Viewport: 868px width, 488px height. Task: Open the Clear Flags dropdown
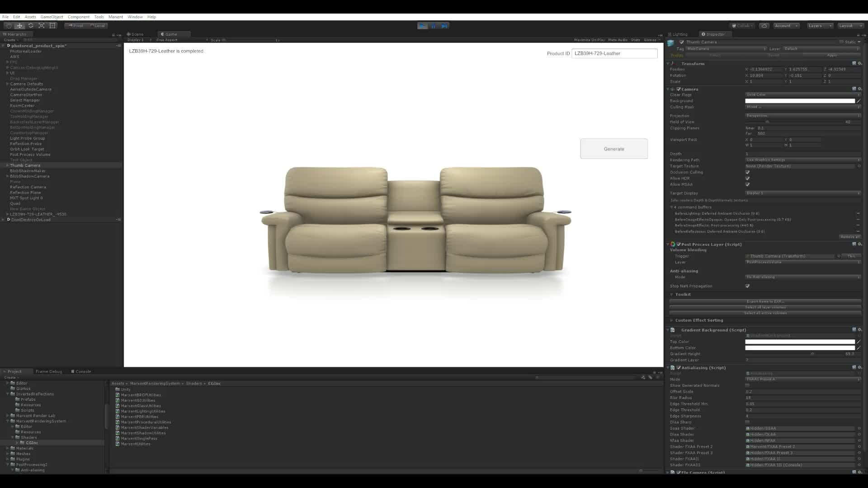coord(802,95)
